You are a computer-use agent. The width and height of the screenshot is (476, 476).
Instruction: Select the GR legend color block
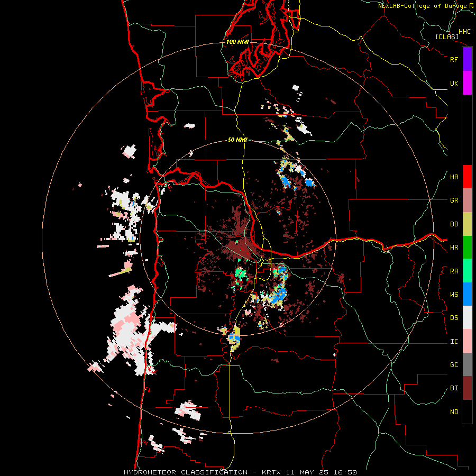[x=467, y=200]
